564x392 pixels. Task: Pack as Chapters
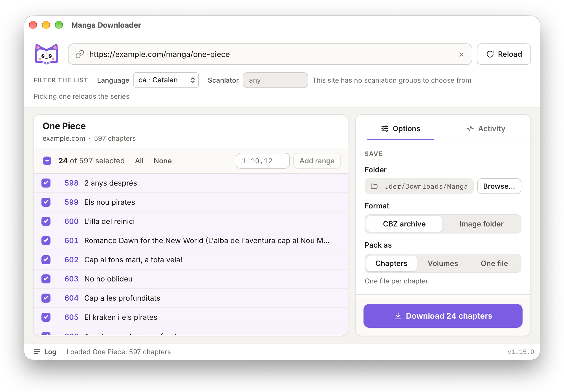point(391,263)
